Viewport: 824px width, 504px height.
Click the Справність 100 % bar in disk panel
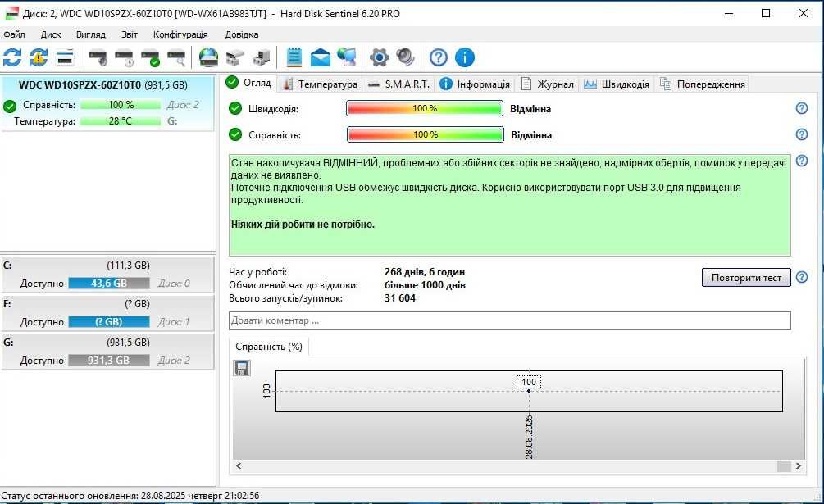[121, 105]
